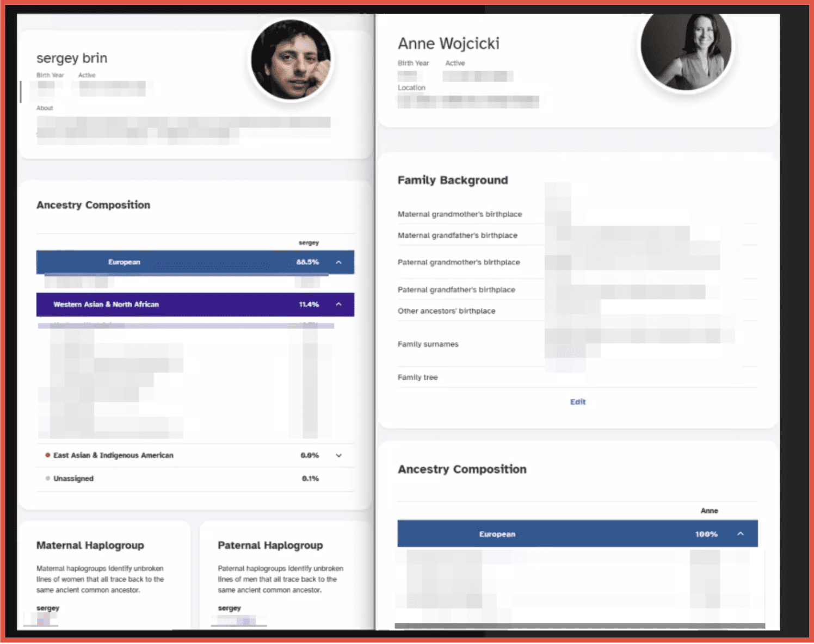The width and height of the screenshot is (814, 644).
Task: Click the gray dot beside Unassigned
Action: click(x=48, y=479)
